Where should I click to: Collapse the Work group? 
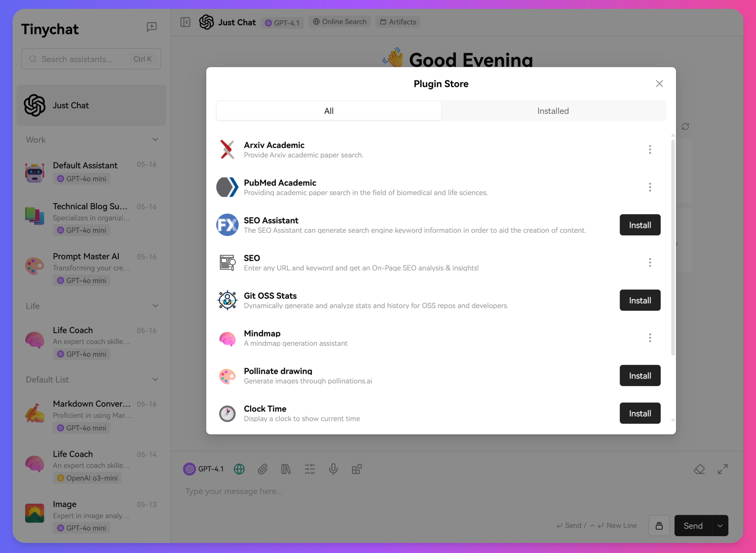[155, 140]
